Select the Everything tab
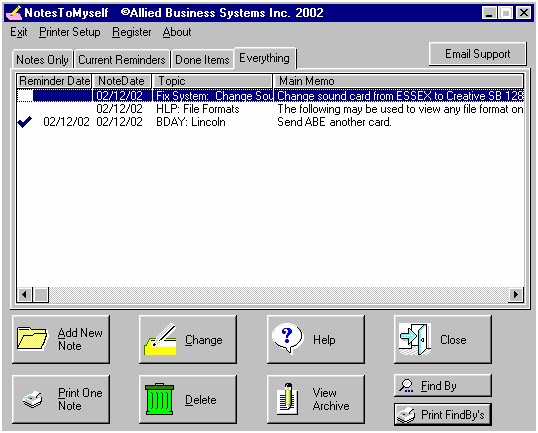This screenshot has height=433, width=538. tap(265, 58)
